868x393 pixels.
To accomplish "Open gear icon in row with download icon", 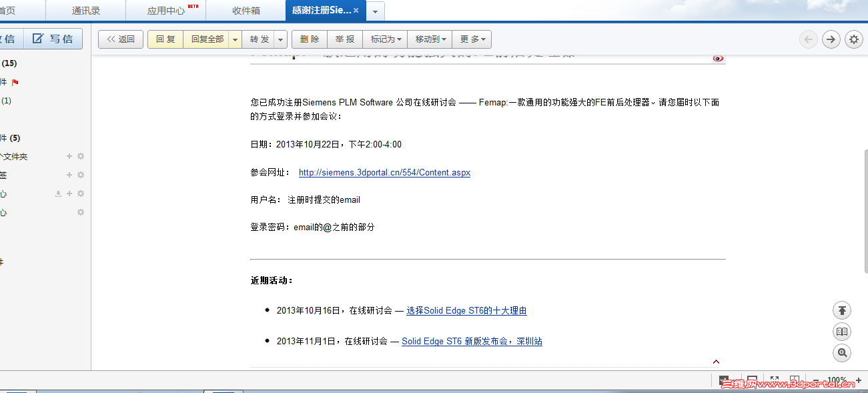I will [81, 193].
